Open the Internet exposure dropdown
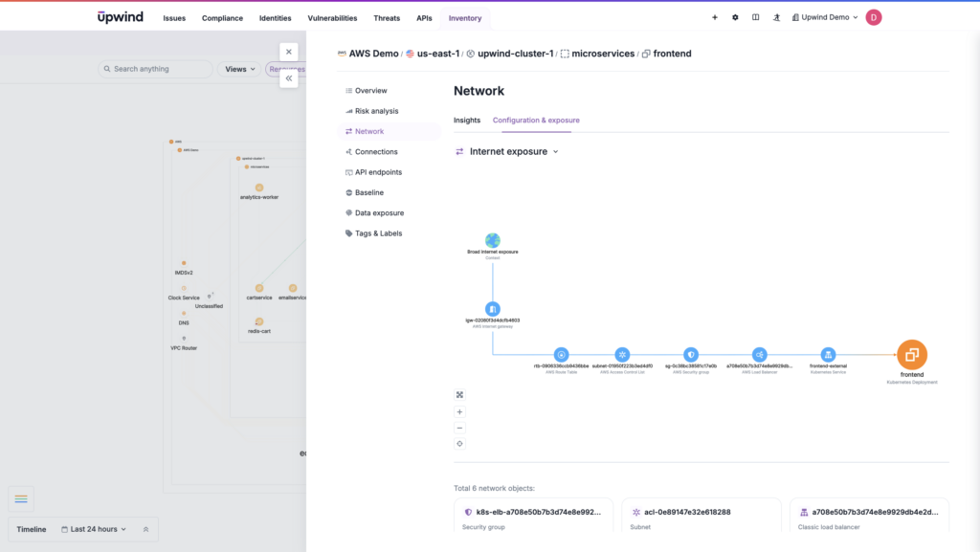Viewport: 980px width, 552px height. (x=506, y=151)
